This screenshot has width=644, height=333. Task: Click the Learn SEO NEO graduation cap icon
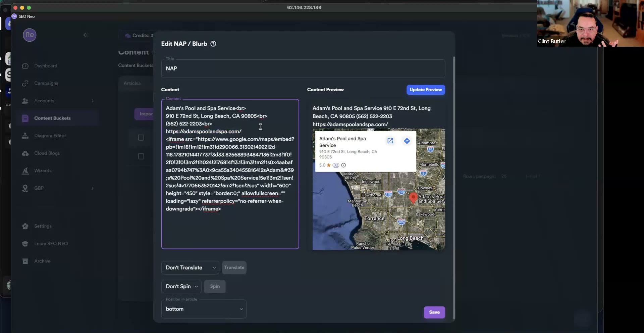coord(25,244)
